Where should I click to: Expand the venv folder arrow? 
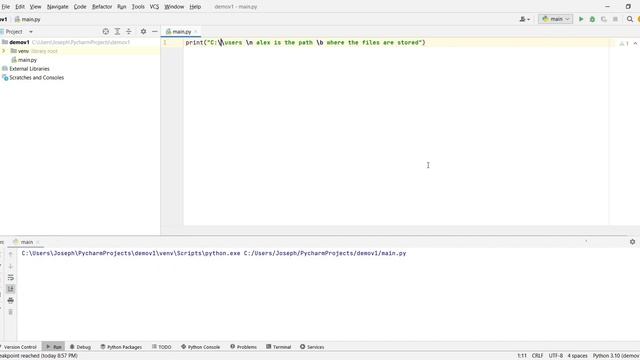[4, 51]
